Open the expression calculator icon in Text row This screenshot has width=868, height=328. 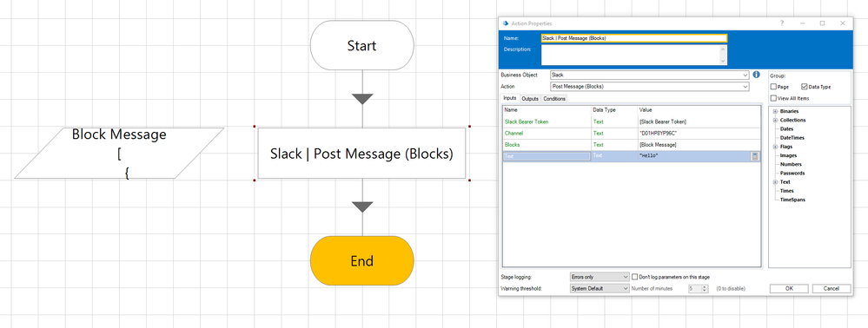click(x=754, y=156)
